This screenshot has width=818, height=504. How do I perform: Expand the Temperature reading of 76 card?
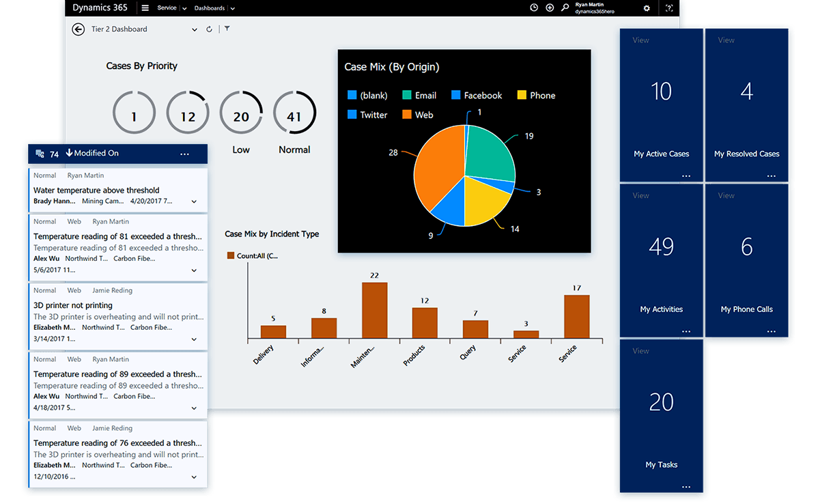[x=194, y=477]
